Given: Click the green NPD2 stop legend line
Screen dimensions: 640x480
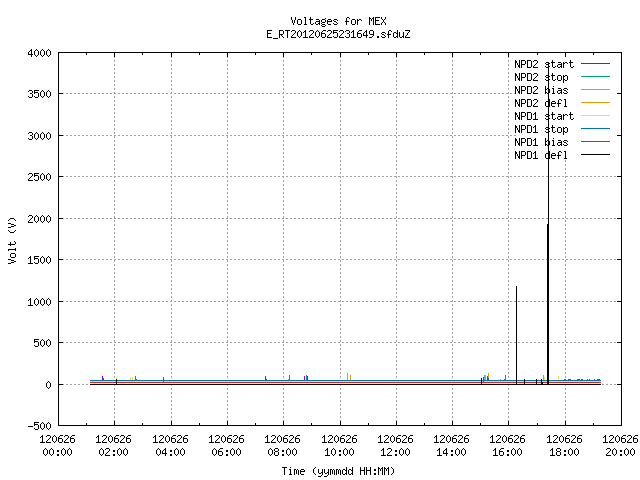Looking at the screenshot, I should click(x=595, y=77).
